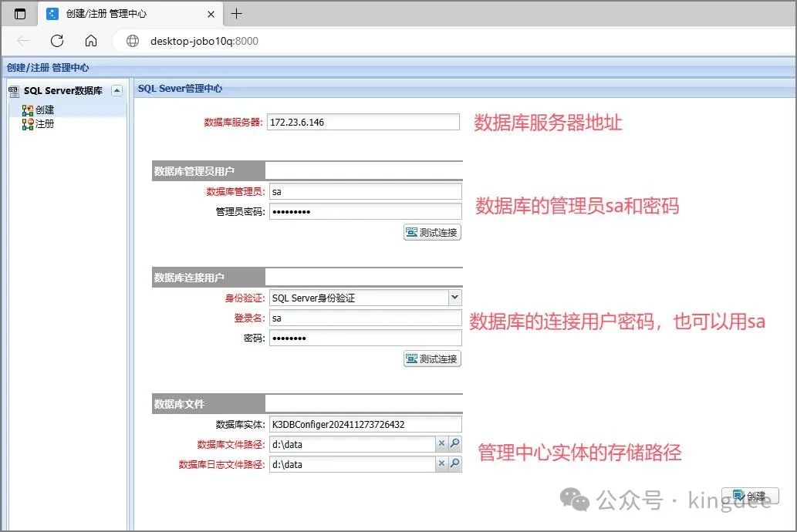Browse 数据库文件路径 with magnifier icon

pyautogui.click(x=455, y=443)
